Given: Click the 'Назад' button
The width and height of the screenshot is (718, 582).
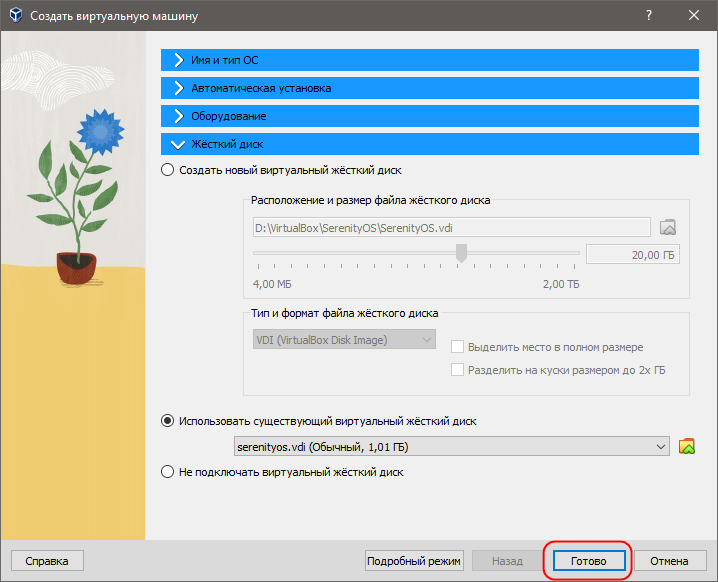Looking at the screenshot, I should click(x=507, y=561).
